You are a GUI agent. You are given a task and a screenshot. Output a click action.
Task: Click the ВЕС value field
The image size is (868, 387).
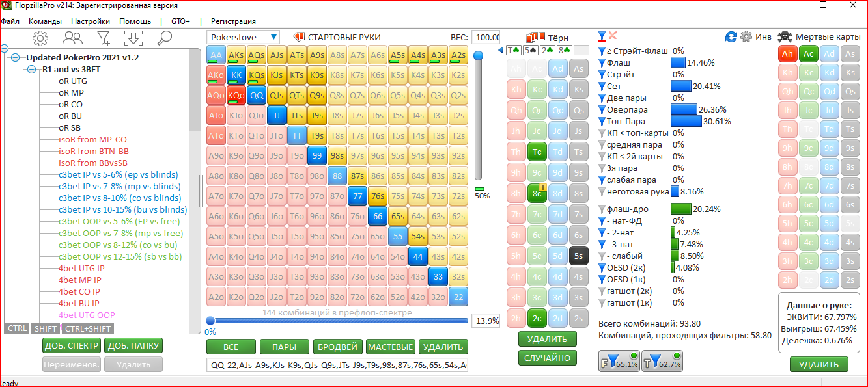coord(486,38)
